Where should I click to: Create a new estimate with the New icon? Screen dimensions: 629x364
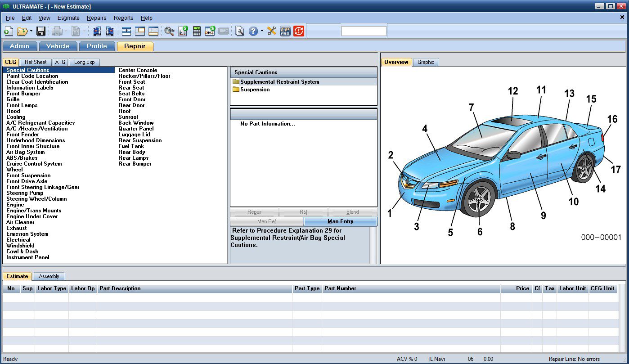[8, 31]
